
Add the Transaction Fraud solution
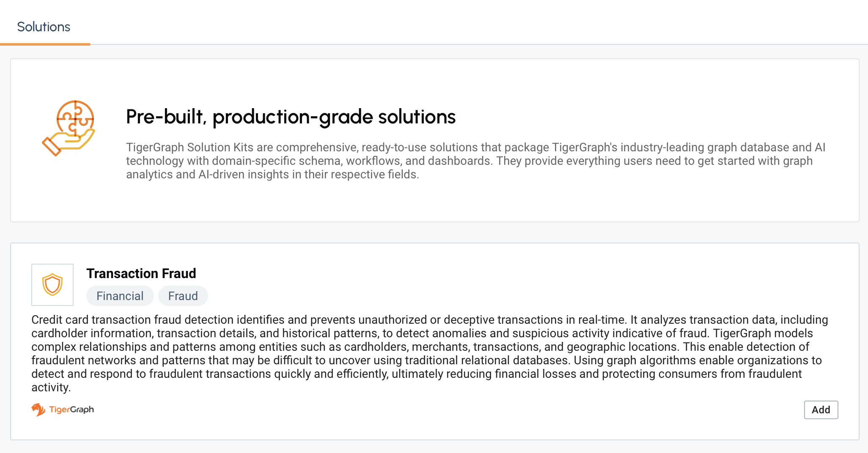(x=821, y=410)
